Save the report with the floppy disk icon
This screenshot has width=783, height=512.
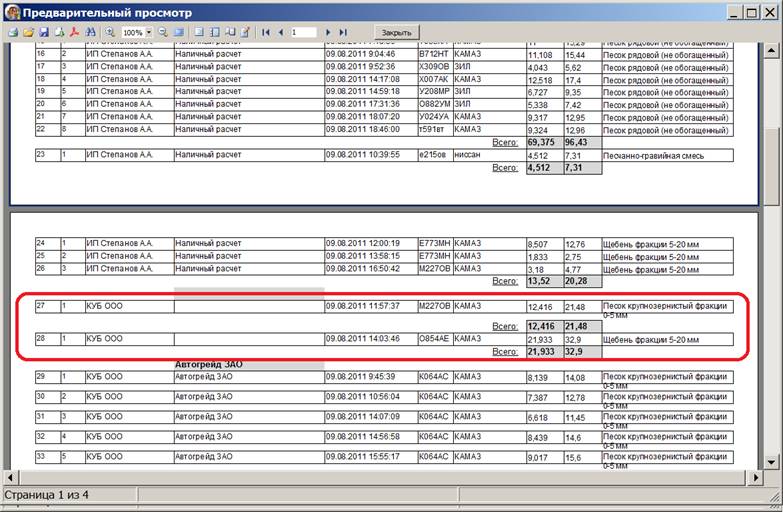click(x=44, y=32)
